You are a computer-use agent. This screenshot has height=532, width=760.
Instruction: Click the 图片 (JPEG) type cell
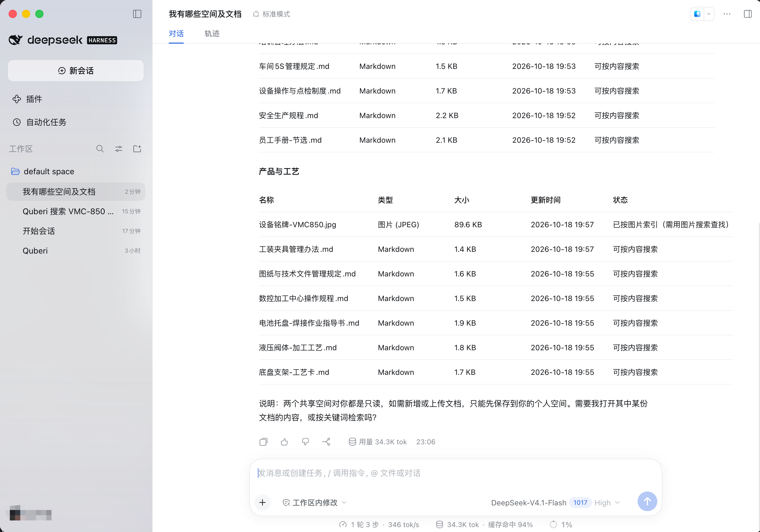pos(399,225)
